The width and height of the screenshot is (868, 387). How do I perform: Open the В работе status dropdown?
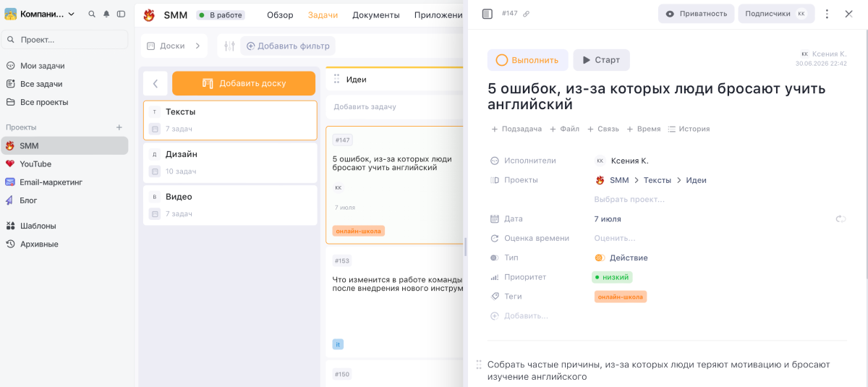(x=221, y=15)
